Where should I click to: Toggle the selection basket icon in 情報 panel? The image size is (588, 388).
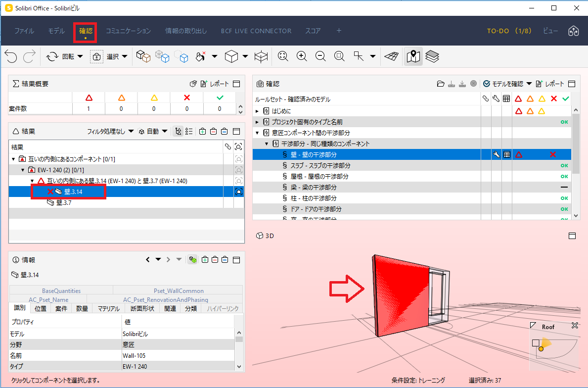click(x=193, y=260)
